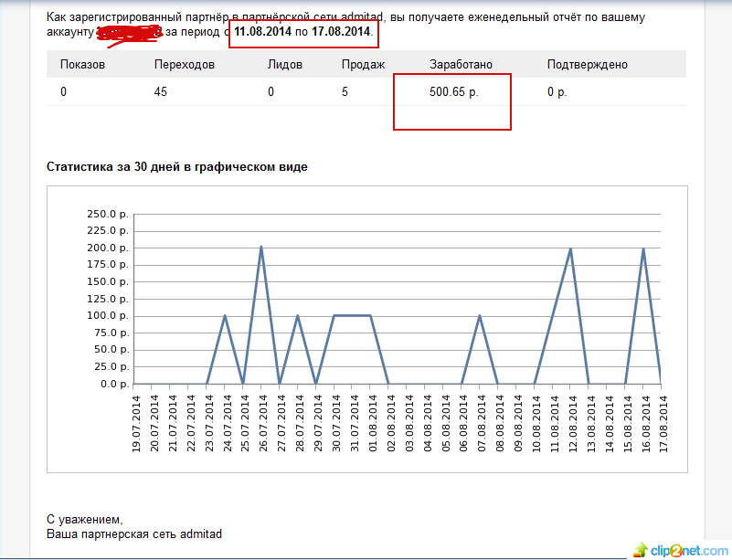Image resolution: width=732 pixels, height=560 pixels.
Task: Select the 5 value under Продаж
Action: tap(345, 91)
